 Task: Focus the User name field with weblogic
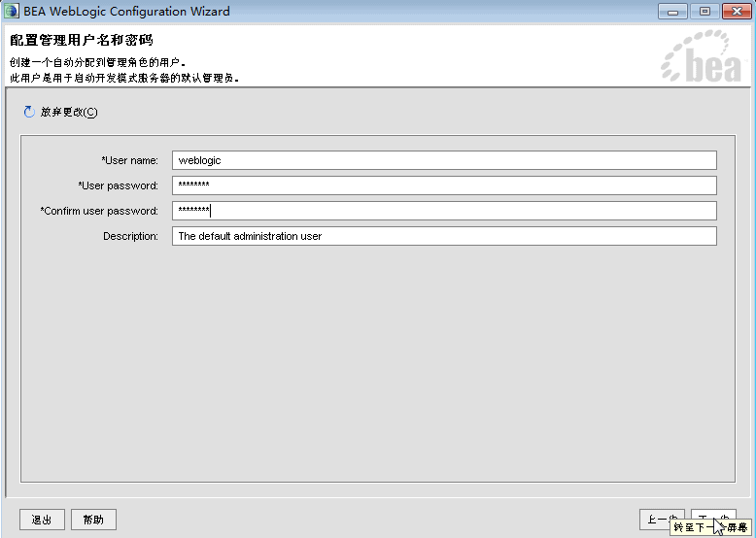pos(444,160)
